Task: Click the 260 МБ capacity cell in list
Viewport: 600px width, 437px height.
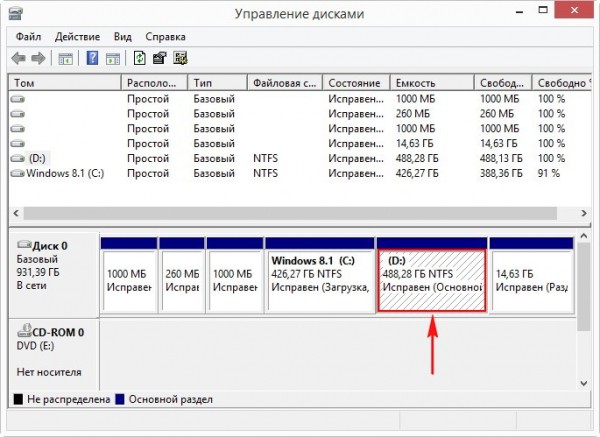Action: coord(412,114)
